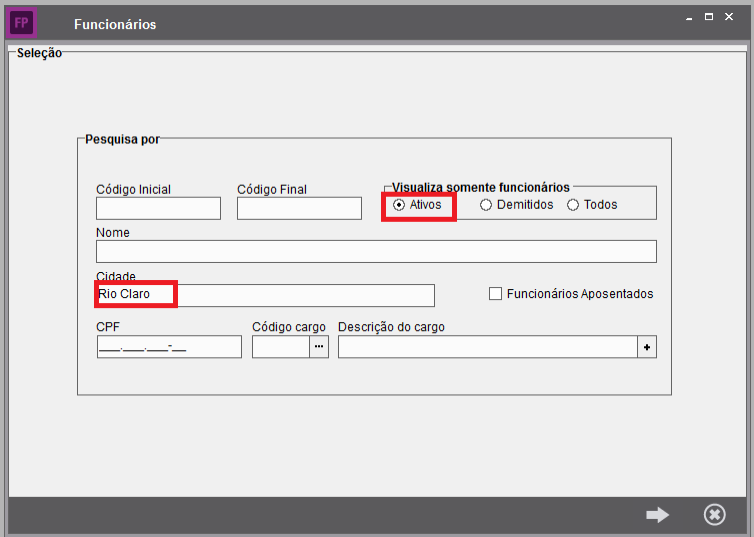
Task: Cancel using the circled X icon
Action: [714, 514]
